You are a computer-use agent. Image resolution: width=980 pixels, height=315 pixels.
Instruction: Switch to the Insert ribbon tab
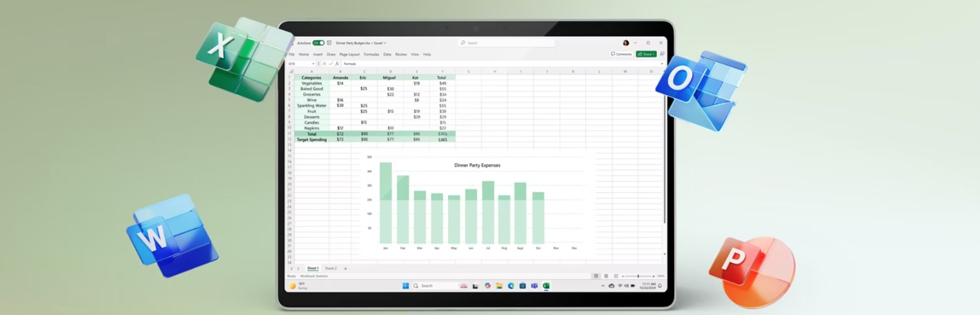coord(318,54)
